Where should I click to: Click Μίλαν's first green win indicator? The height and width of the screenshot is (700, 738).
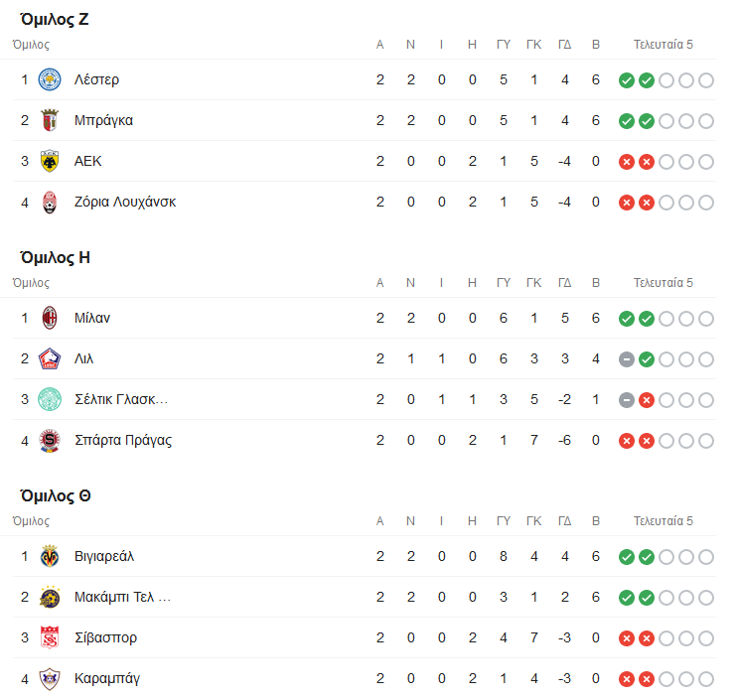pos(626,318)
